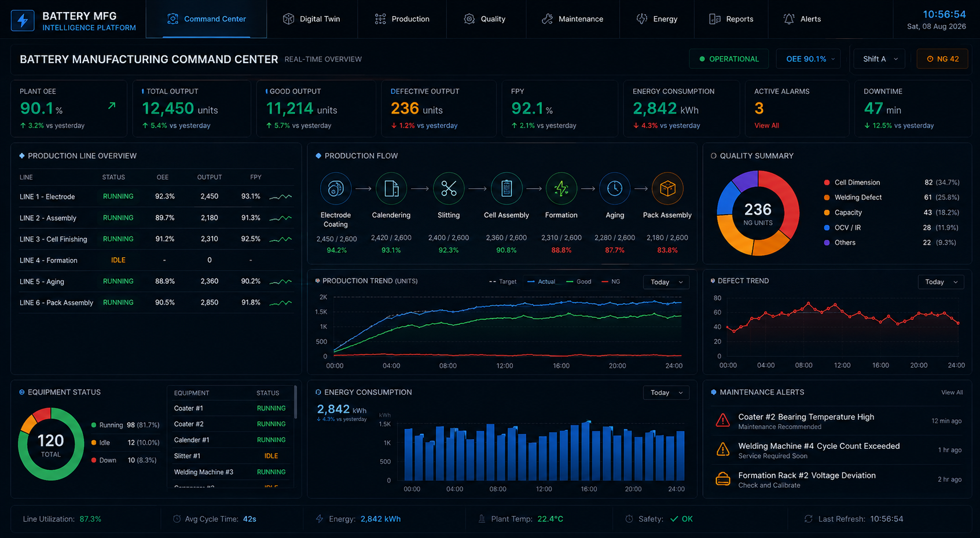Viewport: 980px width, 538px height.
Task: Open the Coater #2 Bearing Temperature High alert
Action: (x=837, y=421)
